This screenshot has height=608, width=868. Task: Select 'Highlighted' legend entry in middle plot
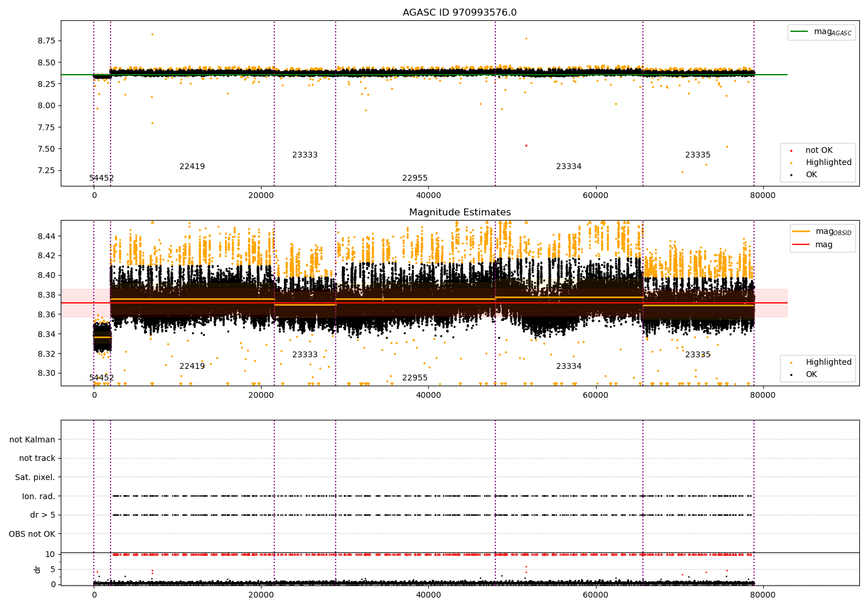pyautogui.click(x=828, y=362)
